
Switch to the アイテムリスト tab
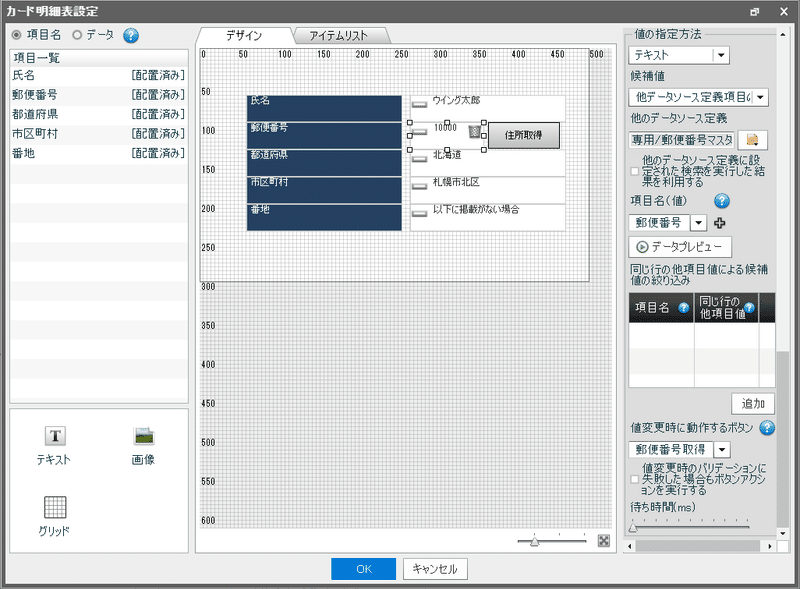(340, 34)
